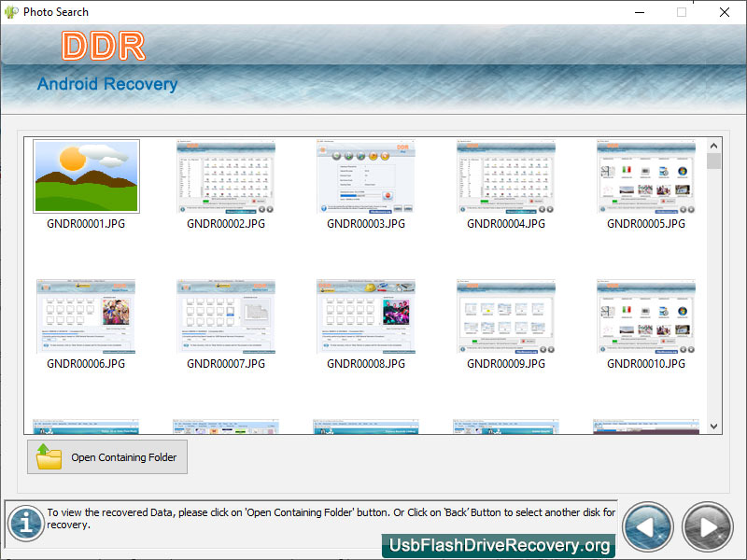The width and height of the screenshot is (747, 560).
Task: Open Containing Folder button
Action: [107, 457]
